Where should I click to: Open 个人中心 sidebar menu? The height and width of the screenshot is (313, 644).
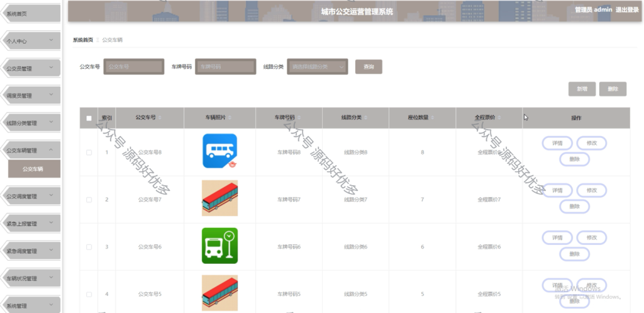coord(31,41)
